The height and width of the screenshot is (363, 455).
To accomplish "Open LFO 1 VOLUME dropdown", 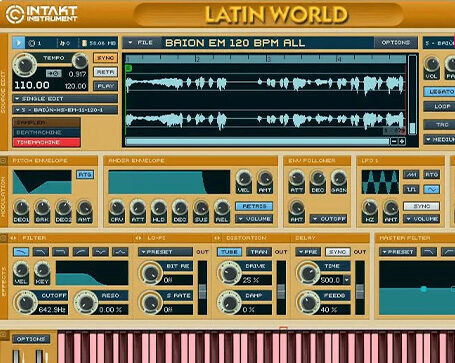I will (421, 219).
